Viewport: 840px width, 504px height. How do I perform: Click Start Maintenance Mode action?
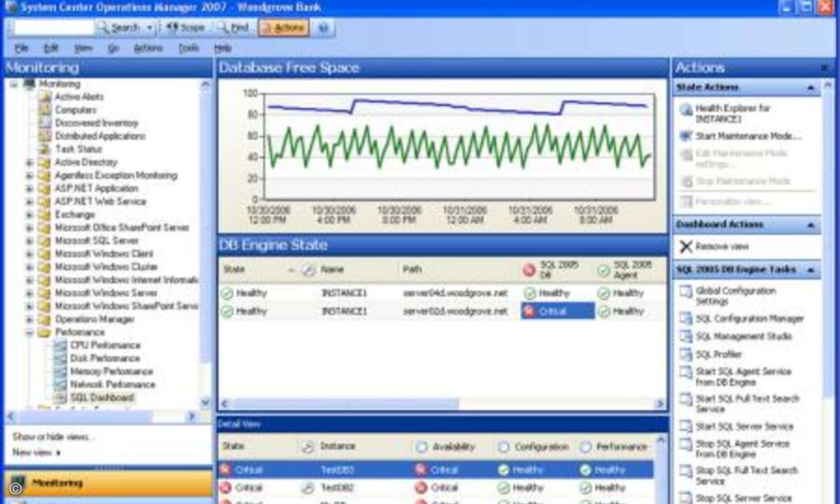748,136
